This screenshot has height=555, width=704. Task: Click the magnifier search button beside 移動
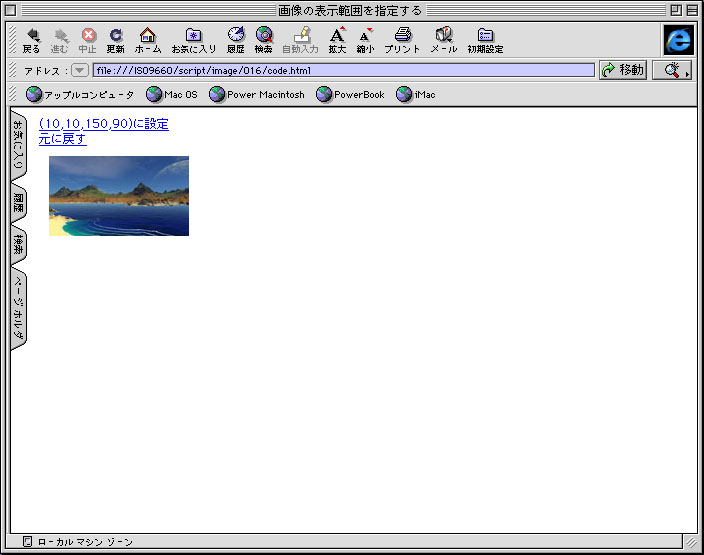pos(672,70)
